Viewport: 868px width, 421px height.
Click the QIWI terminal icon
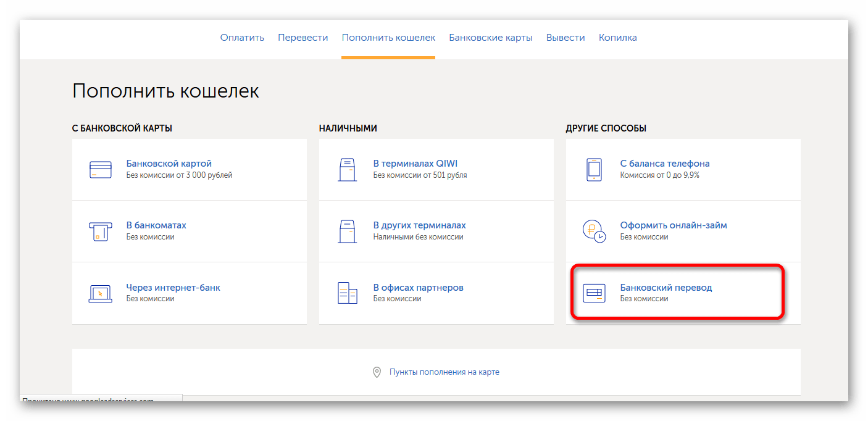[347, 170]
